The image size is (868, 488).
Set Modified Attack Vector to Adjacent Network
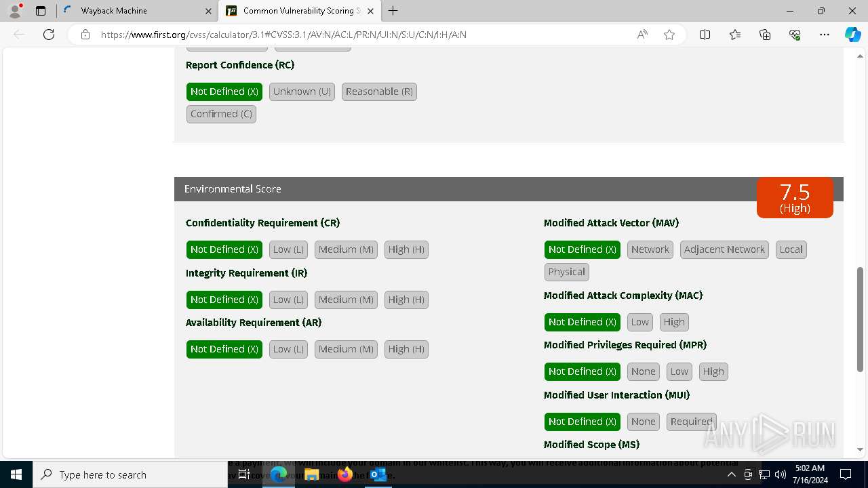click(724, 249)
